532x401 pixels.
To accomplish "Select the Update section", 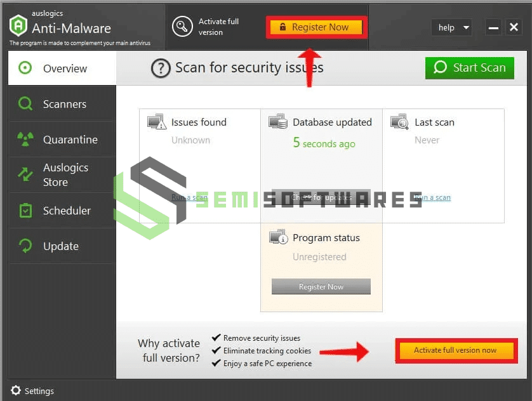I will tap(62, 246).
